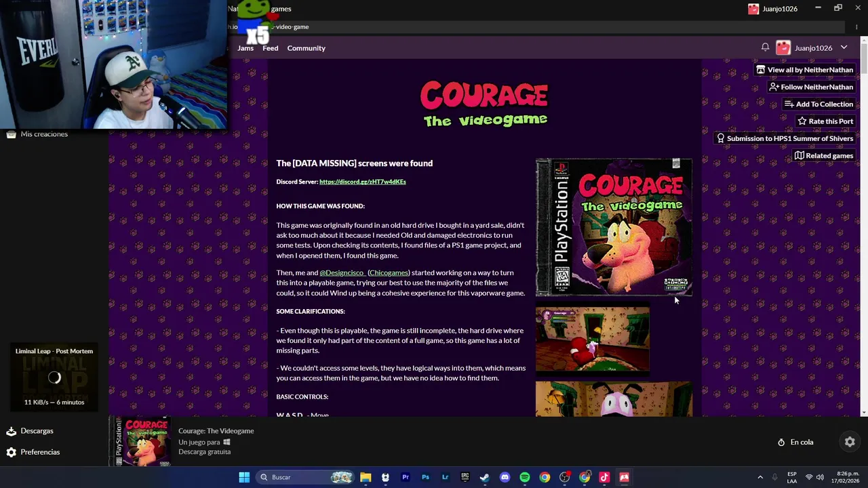The width and height of the screenshot is (868, 488).
Task: Open TikTok app from the taskbar
Action: [604, 477]
